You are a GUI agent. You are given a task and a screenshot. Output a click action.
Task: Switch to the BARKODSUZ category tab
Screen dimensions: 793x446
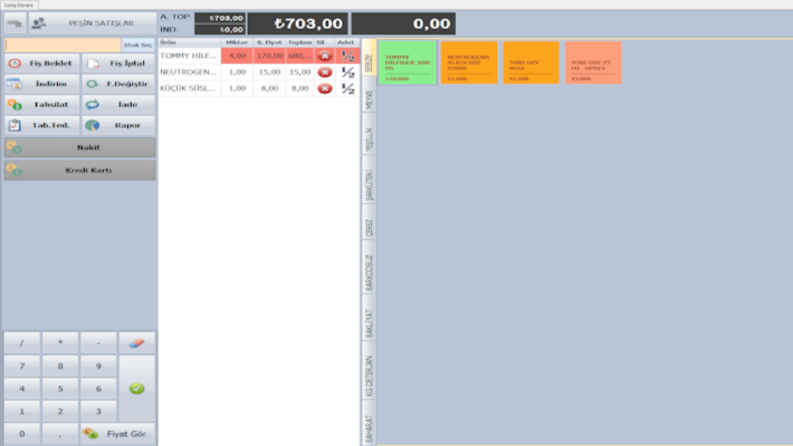[369, 268]
